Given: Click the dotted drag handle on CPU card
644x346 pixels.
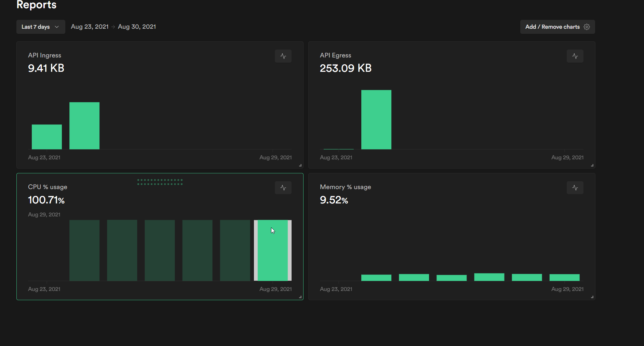Looking at the screenshot, I should pyautogui.click(x=160, y=182).
